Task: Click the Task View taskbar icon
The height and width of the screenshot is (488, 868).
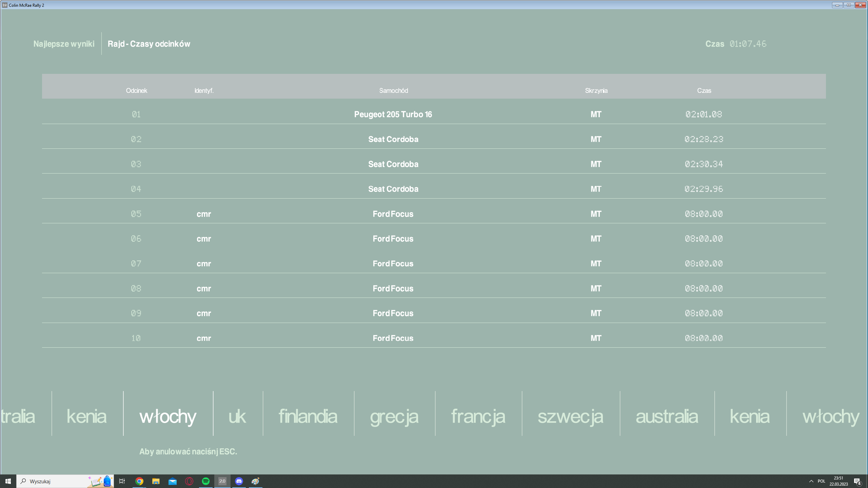Action: pyautogui.click(x=122, y=481)
